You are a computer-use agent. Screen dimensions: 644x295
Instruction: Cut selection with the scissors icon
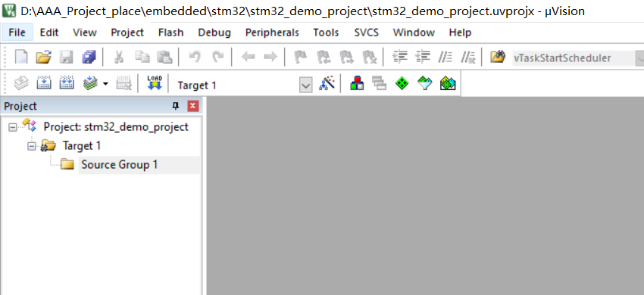(119, 57)
